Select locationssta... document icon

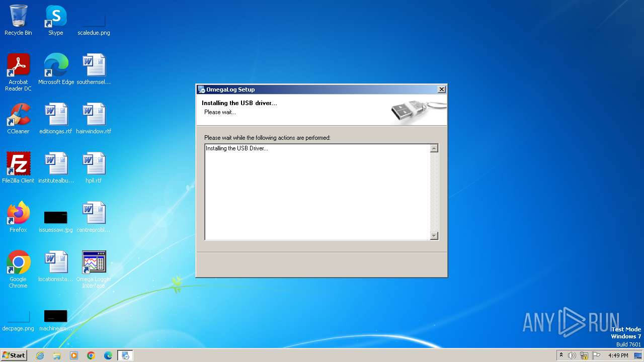point(56,266)
